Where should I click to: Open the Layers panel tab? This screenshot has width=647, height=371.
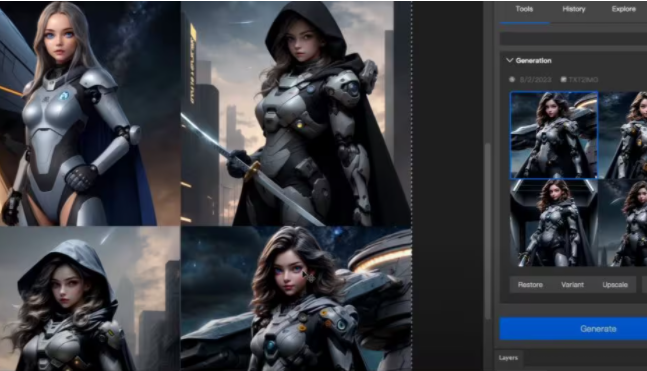[x=508, y=358]
